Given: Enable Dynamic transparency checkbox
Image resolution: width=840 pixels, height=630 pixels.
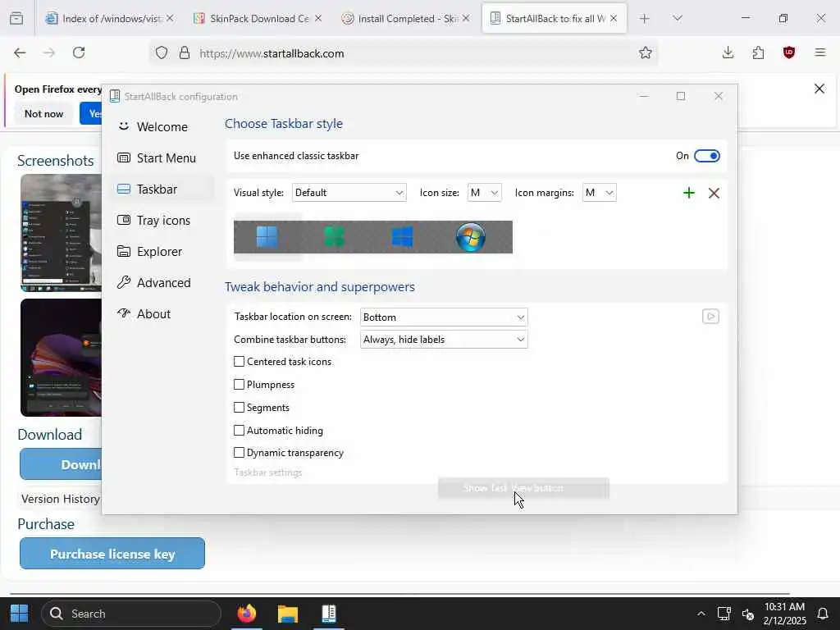Looking at the screenshot, I should tap(239, 453).
